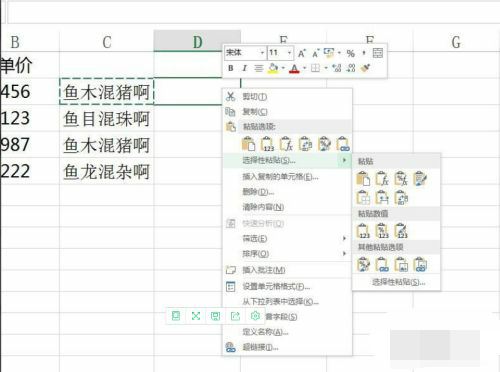Click Decrease Decimal in mini toolbar
This screenshot has height=372, width=500.
[351, 68]
